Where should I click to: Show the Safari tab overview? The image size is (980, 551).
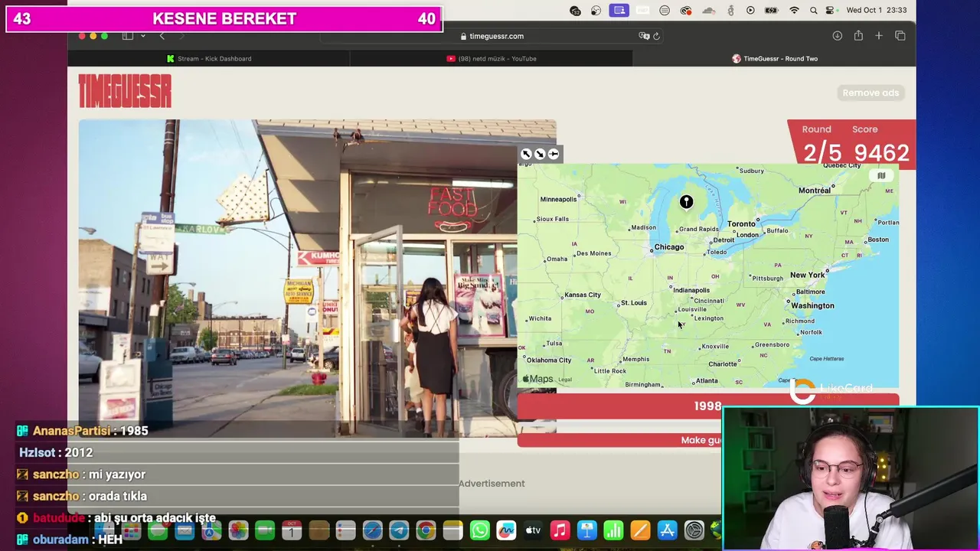(x=900, y=36)
